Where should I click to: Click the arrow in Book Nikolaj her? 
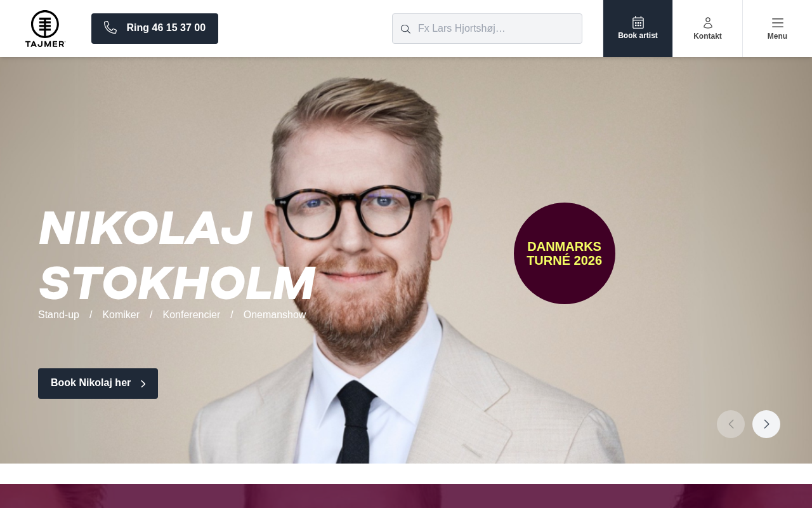(143, 384)
